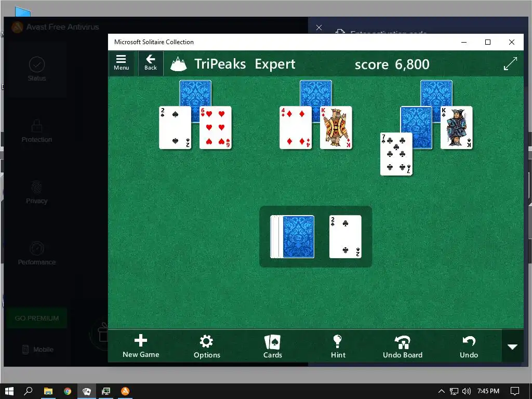Click the face-down card atop the middle peak
This screenshot has width=532, height=399.
(316, 93)
